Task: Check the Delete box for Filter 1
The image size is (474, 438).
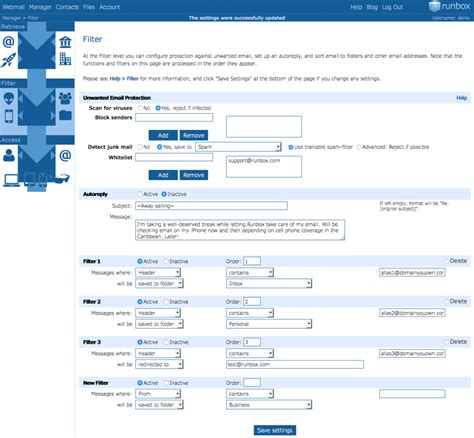Action: pyautogui.click(x=447, y=261)
